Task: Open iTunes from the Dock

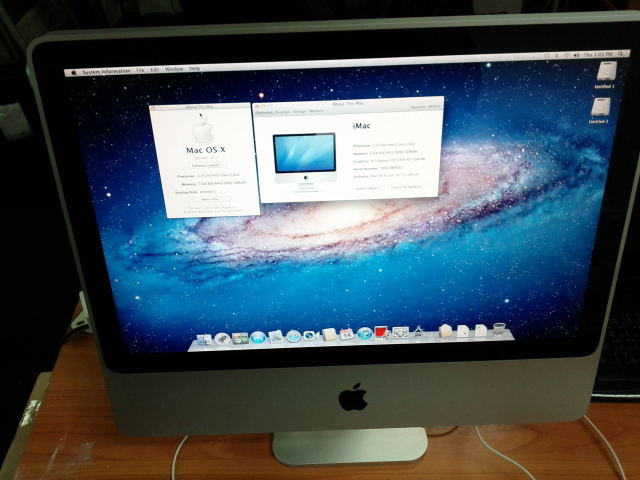Action: [364, 333]
